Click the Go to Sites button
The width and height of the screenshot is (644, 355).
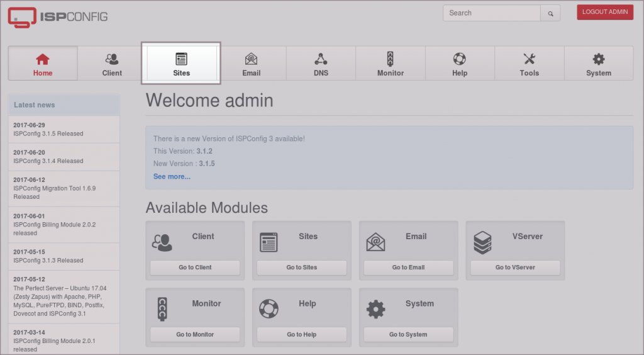[302, 268]
